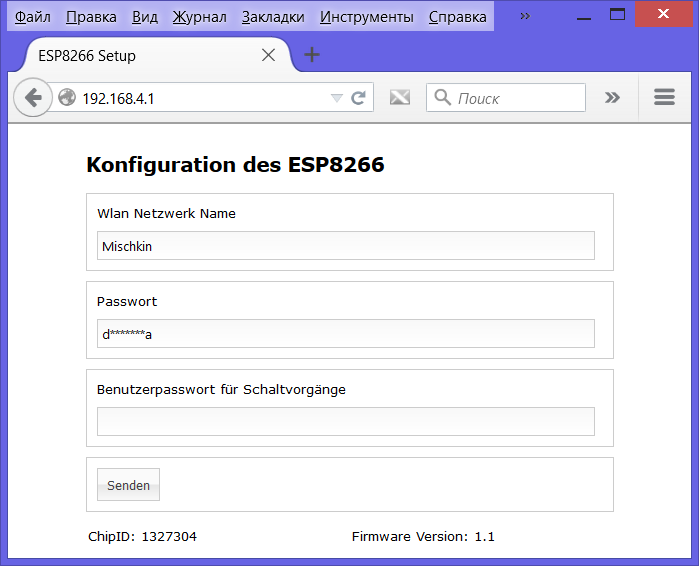The width and height of the screenshot is (699, 566).
Task: Focus the Wlan Netzwerk Name field
Action: [345, 246]
